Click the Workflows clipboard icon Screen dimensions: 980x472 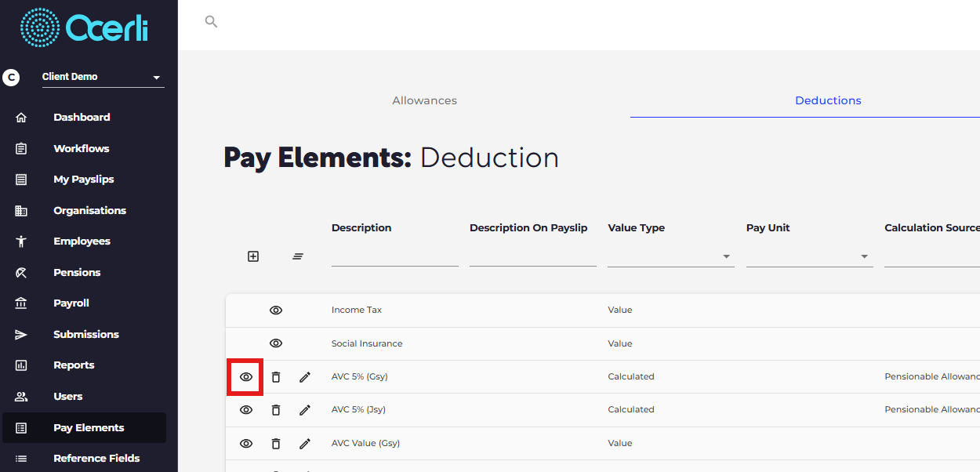pyautogui.click(x=21, y=148)
